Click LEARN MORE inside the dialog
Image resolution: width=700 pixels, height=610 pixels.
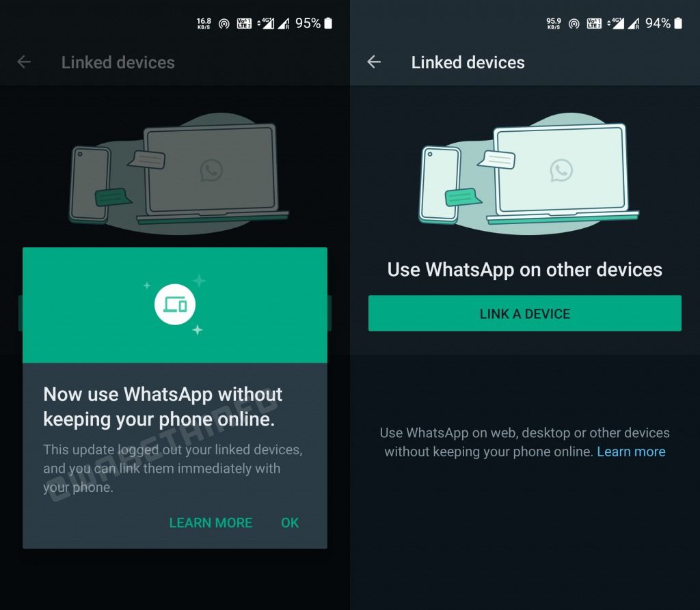click(x=211, y=523)
